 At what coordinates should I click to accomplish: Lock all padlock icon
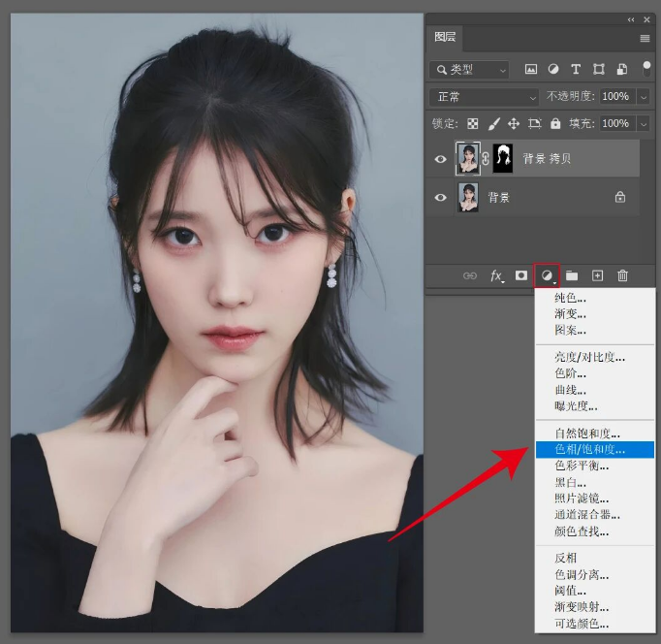click(x=555, y=123)
